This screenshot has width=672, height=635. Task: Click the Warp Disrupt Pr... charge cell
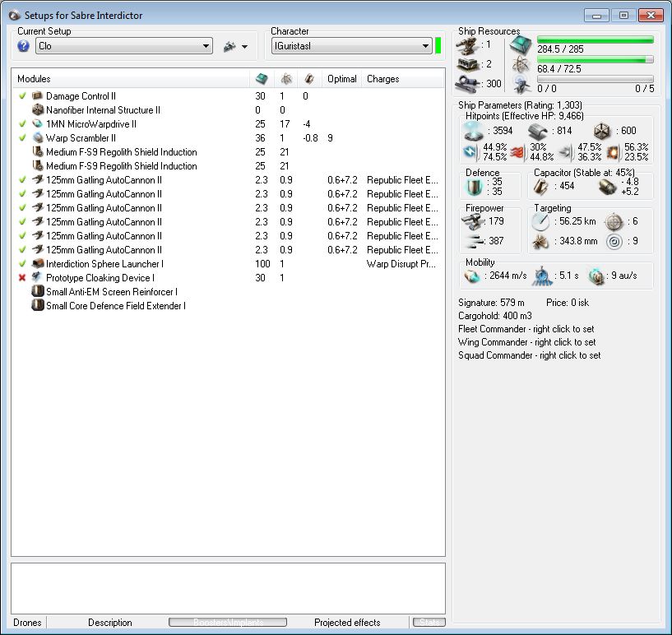(401, 264)
